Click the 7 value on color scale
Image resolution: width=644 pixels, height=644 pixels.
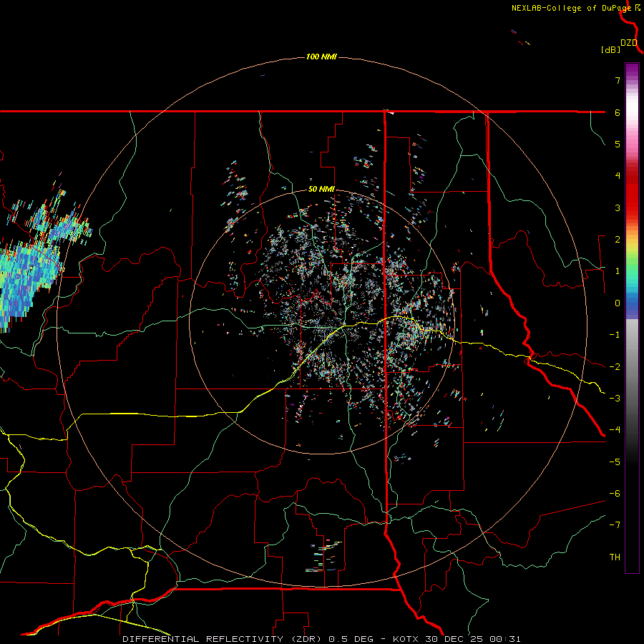(618, 80)
